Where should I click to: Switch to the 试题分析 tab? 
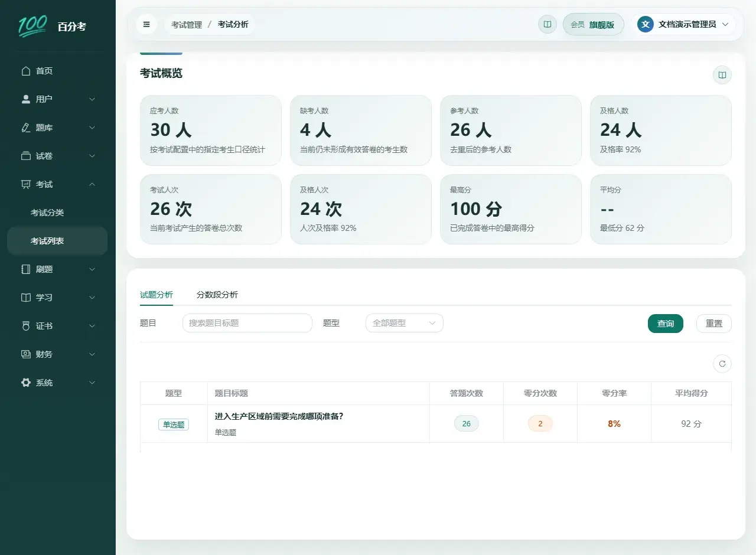[x=157, y=295]
